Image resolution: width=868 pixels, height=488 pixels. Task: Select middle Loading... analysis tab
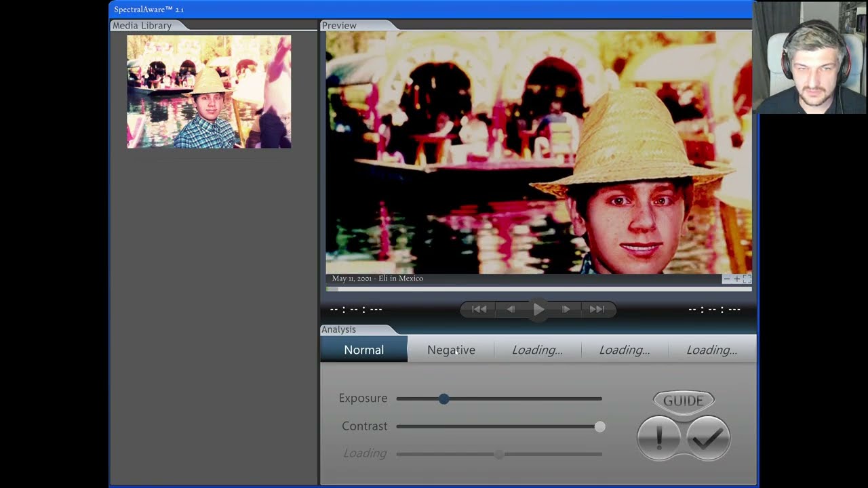pos(625,350)
